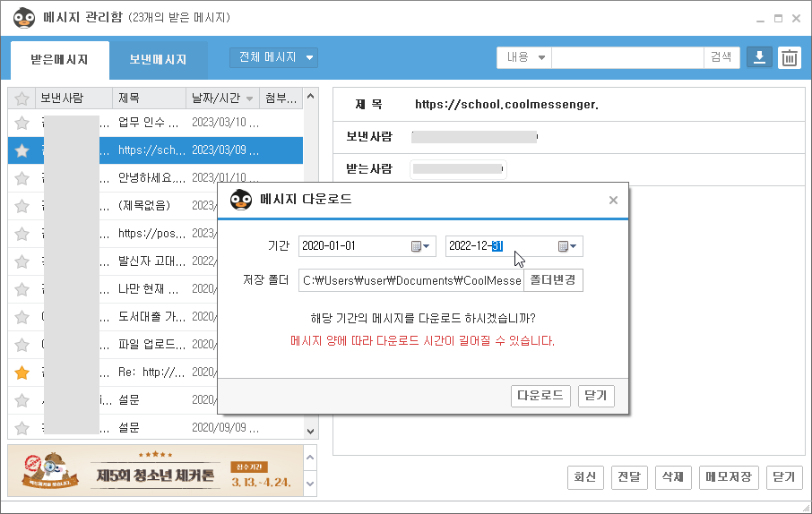
Task: Open the start date calendar picker
Action: point(420,246)
